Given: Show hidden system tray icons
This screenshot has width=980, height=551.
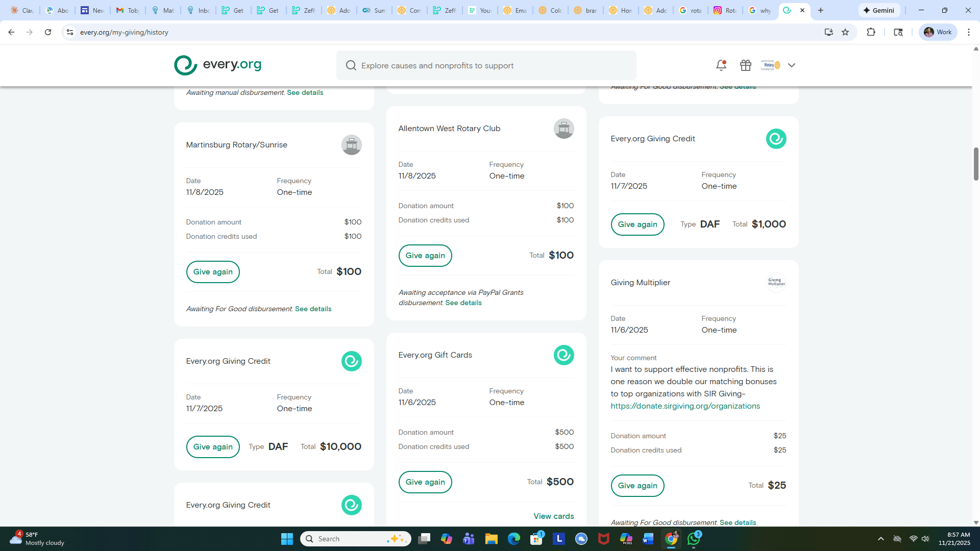Looking at the screenshot, I should point(880,539).
